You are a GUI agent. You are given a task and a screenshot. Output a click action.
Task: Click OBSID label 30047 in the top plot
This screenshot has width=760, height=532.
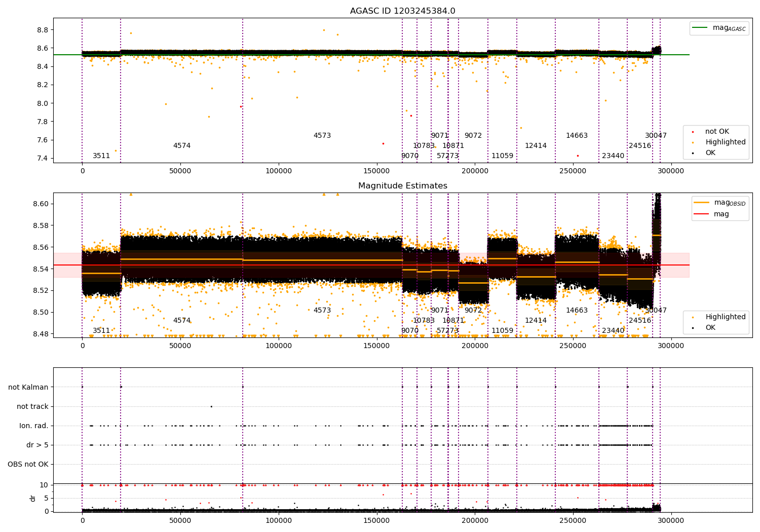pyautogui.click(x=656, y=136)
